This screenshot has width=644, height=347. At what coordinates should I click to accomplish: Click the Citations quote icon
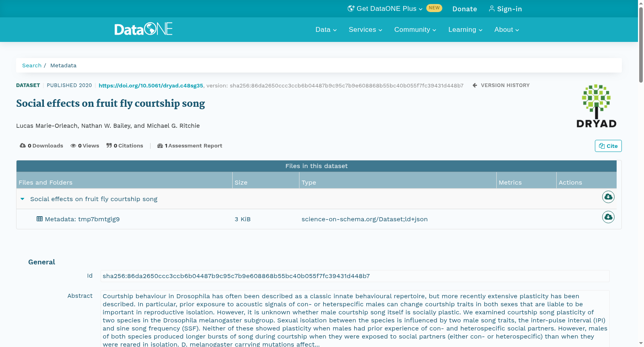click(x=109, y=145)
